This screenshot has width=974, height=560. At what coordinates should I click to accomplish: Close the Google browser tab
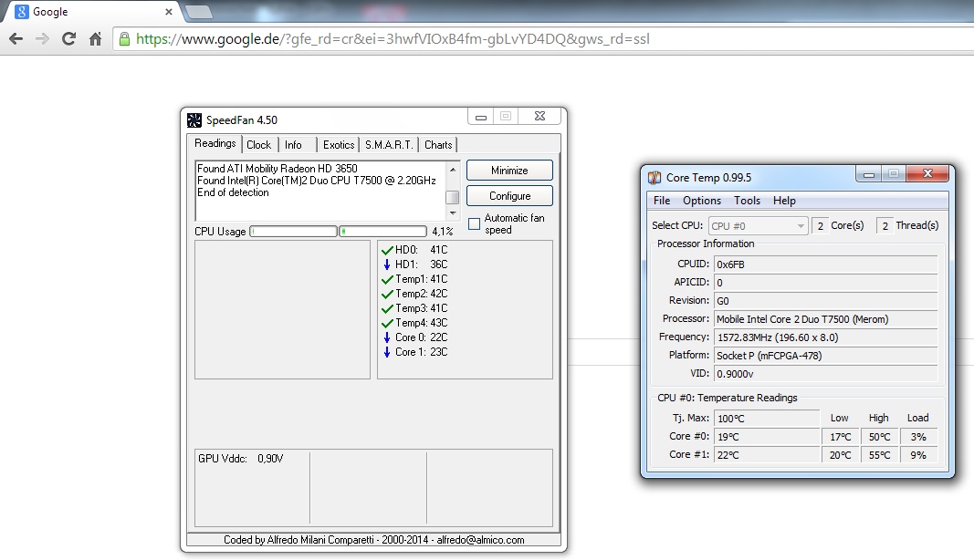coord(168,12)
